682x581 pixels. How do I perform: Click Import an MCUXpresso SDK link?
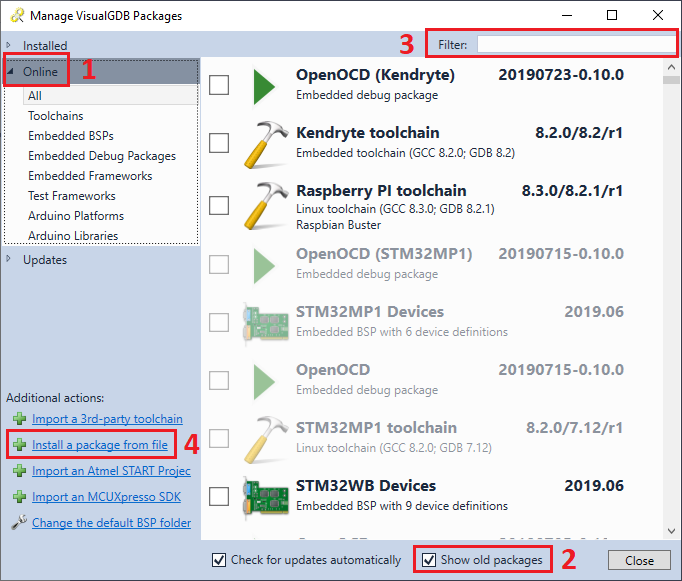coord(107,497)
